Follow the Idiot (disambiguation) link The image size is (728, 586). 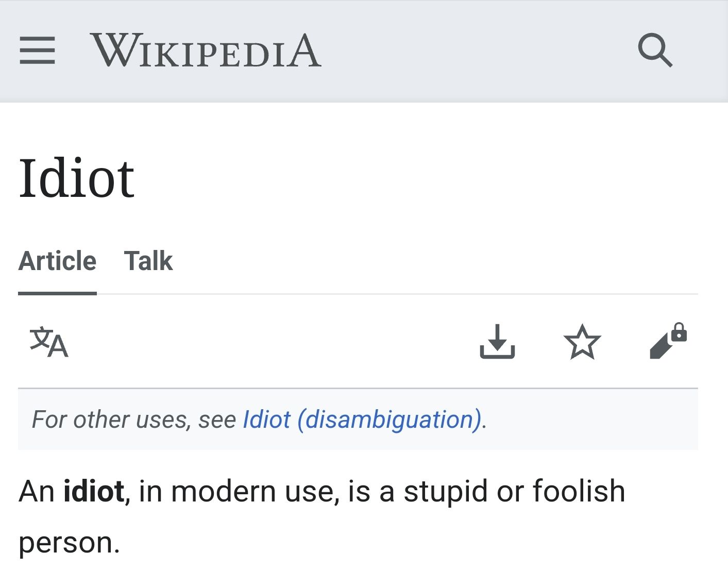[362, 420]
